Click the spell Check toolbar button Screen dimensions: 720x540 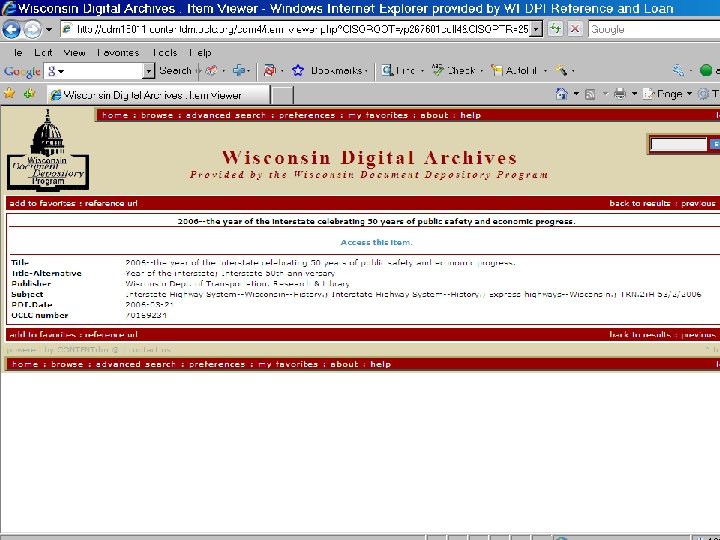pos(453,70)
